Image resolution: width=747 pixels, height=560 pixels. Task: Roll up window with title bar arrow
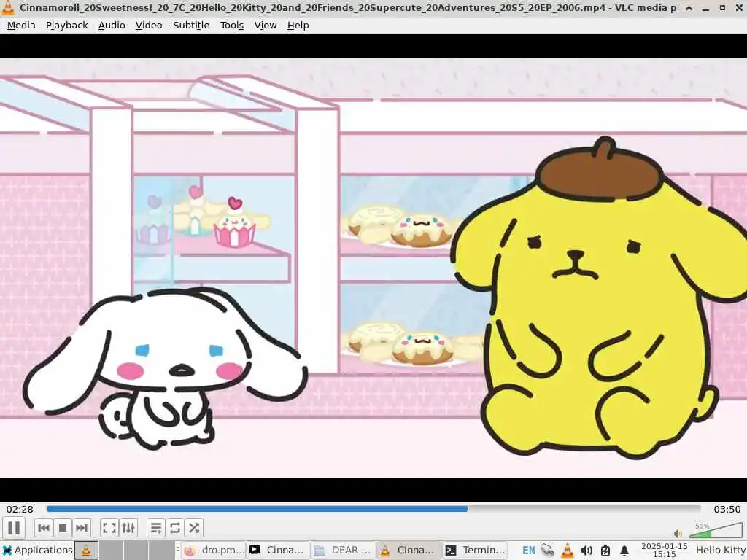689,7
